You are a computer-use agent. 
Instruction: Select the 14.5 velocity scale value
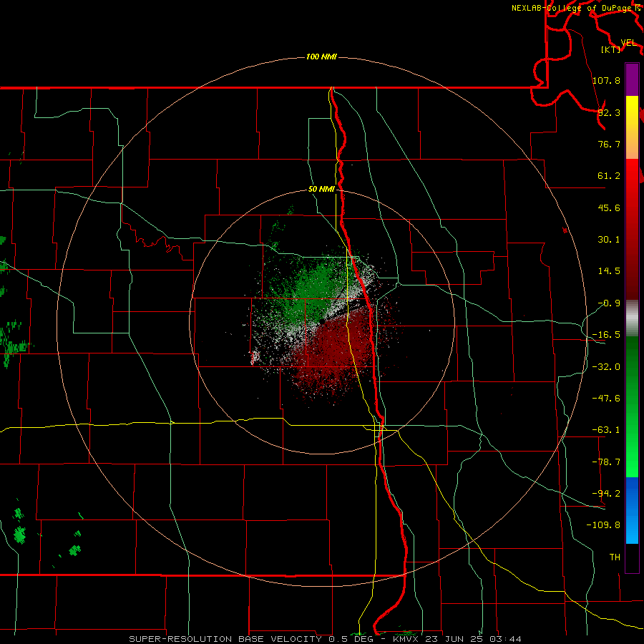[x=609, y=271]
